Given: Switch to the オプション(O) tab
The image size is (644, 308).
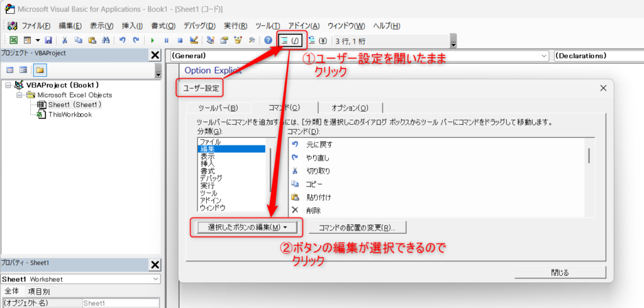Looking at the screenshot, I should (x=350, y=108).
